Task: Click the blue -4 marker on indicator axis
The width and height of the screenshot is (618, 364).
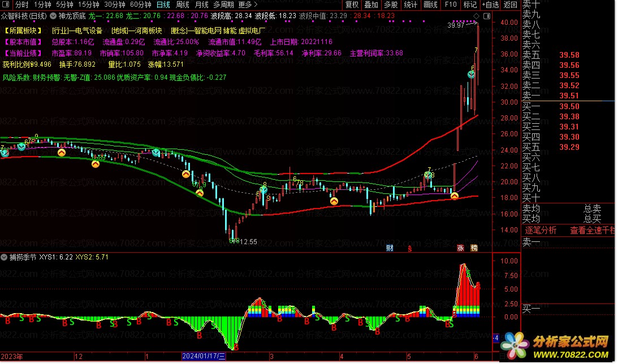Action: pyautogui.click(x=496, y=337)
